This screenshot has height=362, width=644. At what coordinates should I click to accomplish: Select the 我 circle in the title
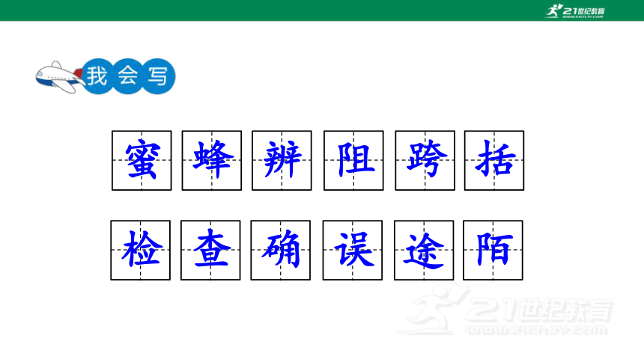97,76
